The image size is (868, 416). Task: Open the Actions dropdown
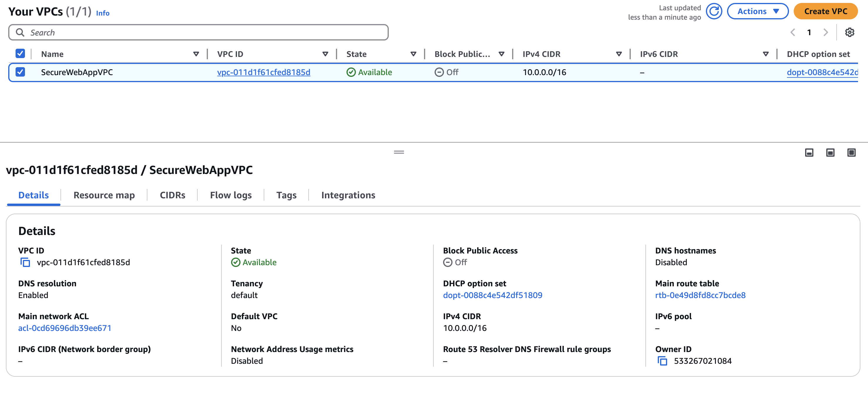click(758, 11)
